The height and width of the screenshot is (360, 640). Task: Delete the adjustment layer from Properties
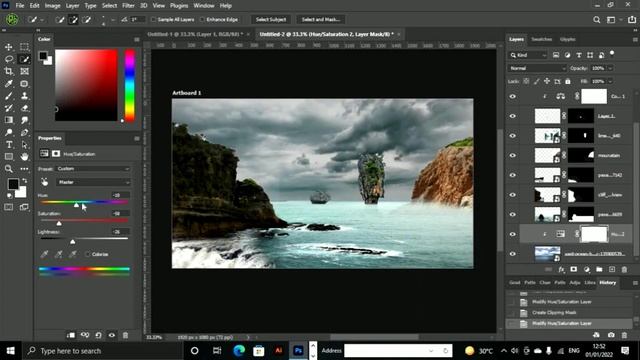pos(126,335)
